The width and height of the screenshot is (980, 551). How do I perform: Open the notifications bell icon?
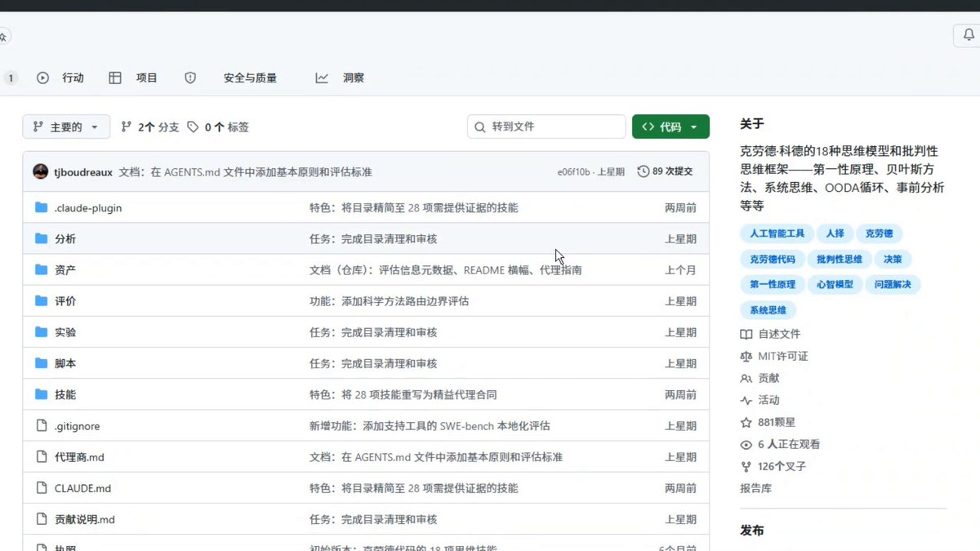click(x=969, y=36)
